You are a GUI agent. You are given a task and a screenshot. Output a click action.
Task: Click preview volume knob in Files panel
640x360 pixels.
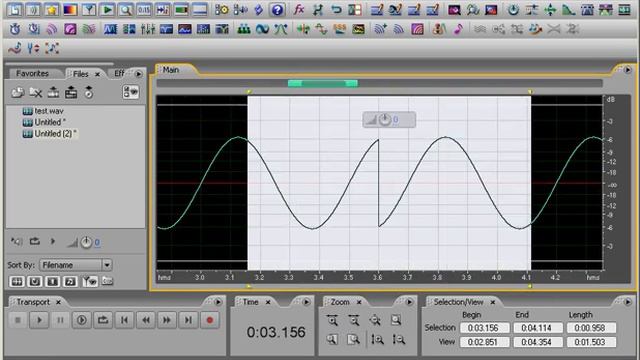(86, 242)
